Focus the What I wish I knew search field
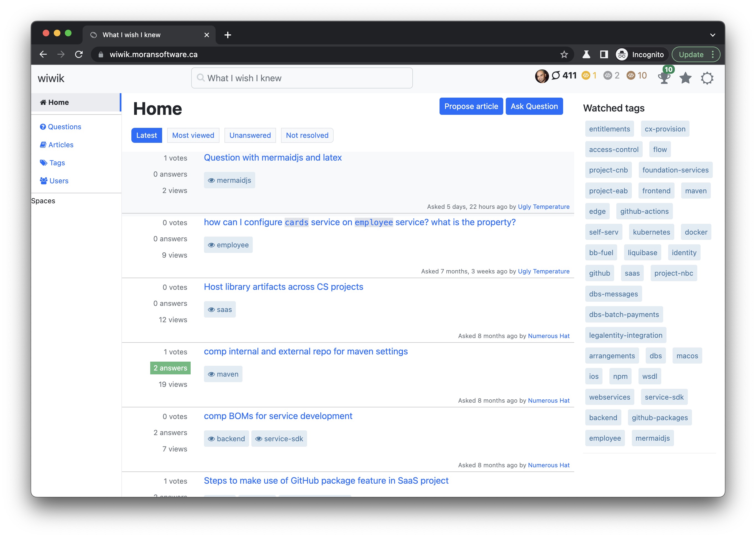 pos(302,78)
